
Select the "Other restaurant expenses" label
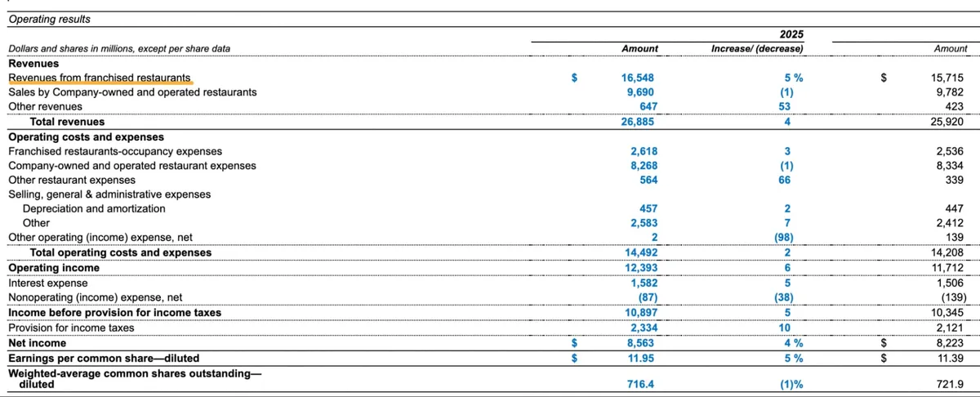(72, 180)
